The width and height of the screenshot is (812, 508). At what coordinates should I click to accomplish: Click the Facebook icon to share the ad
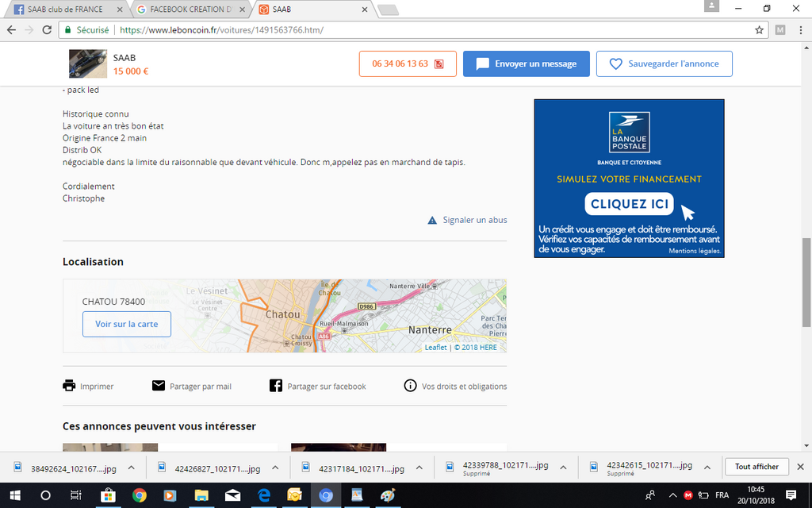pos(276,386)
